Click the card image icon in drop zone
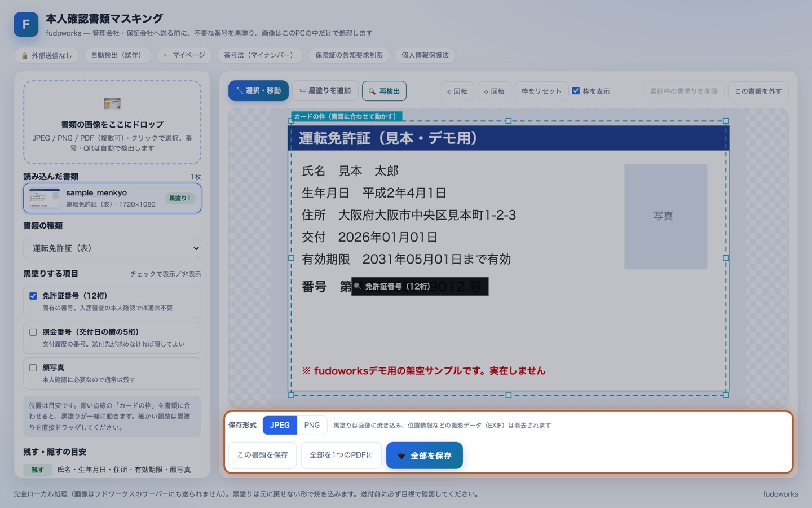The height and width of the screenshot is (508, 812). [x=112, y=103]
